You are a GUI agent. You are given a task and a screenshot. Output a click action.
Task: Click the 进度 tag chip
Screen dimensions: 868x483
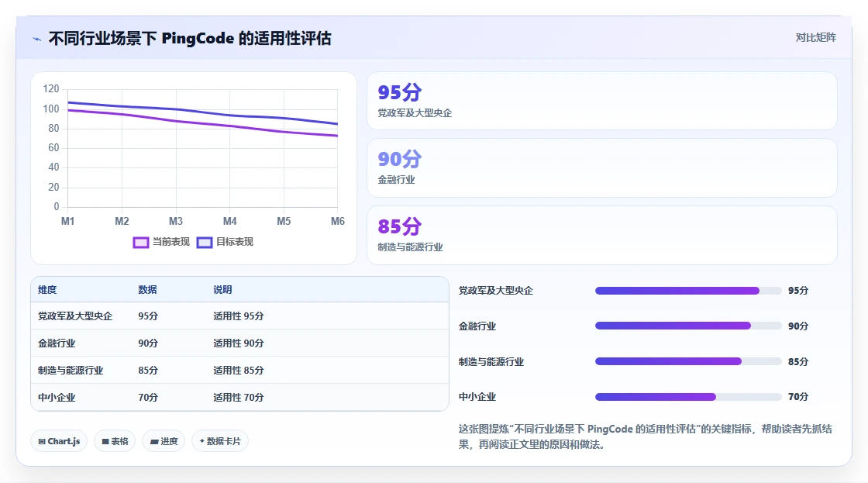[x=164, y=441]
